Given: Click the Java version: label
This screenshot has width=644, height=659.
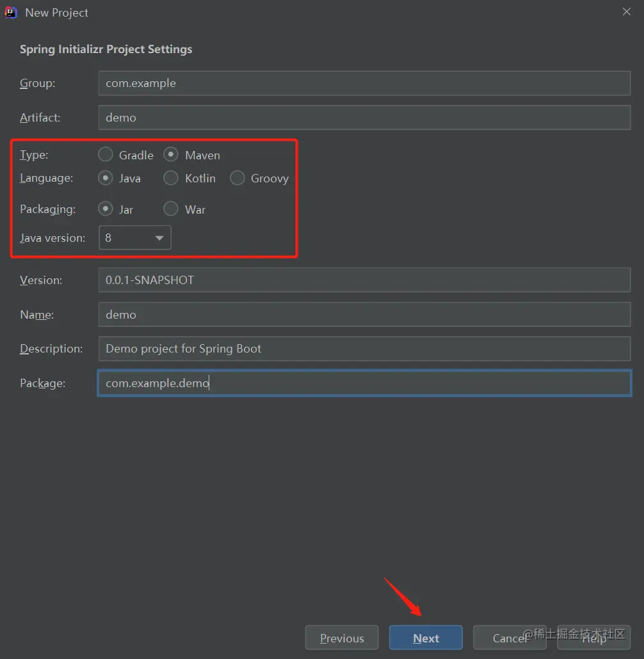Looking at the screenshot, I should [52, 238].
